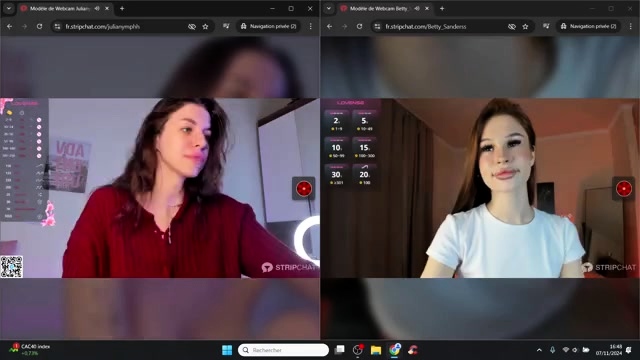Click Navigation privée badge in right window

(589, 27)
